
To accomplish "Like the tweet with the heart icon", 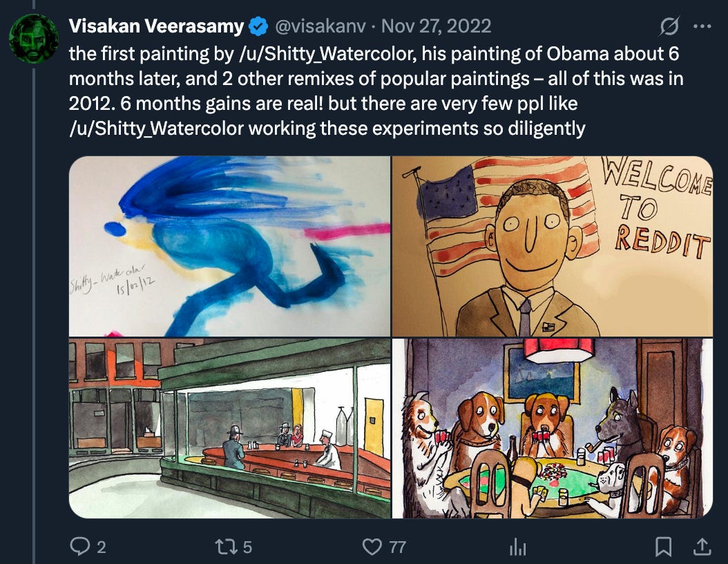I will [372, 546].
